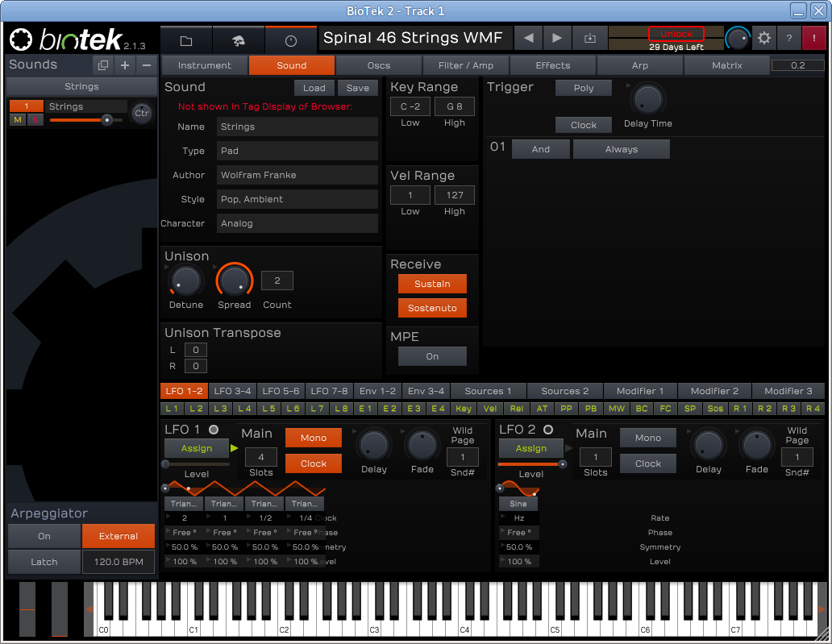This screenshot has height=644, width=832.
Task: Open the LFO 2 Free phase dropdown
Action: (519, 533)
